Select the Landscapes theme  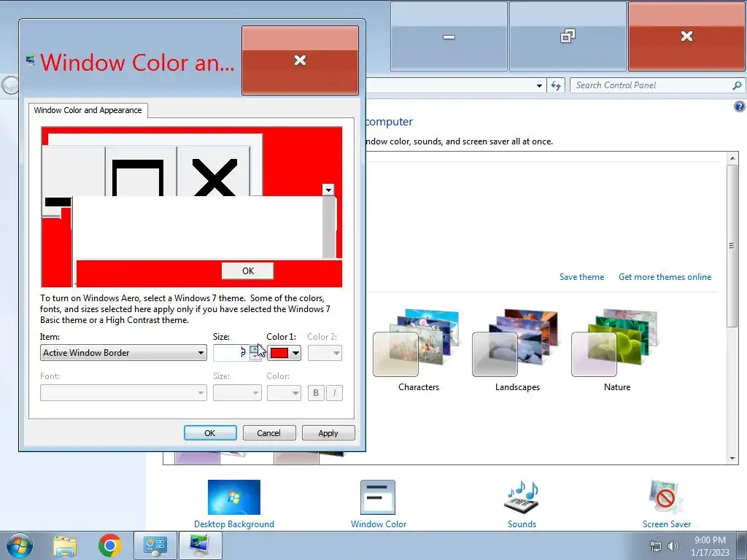(517, 351)
